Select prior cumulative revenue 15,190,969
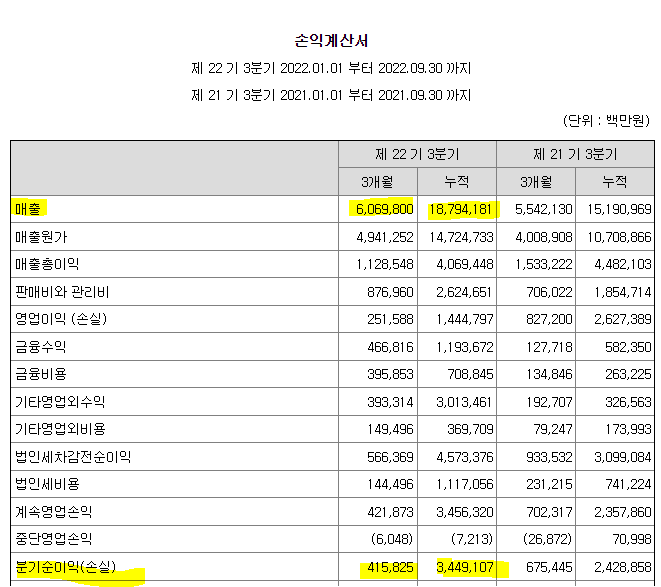This screenshot has height=587, width=661. click(x=619, y=209)
